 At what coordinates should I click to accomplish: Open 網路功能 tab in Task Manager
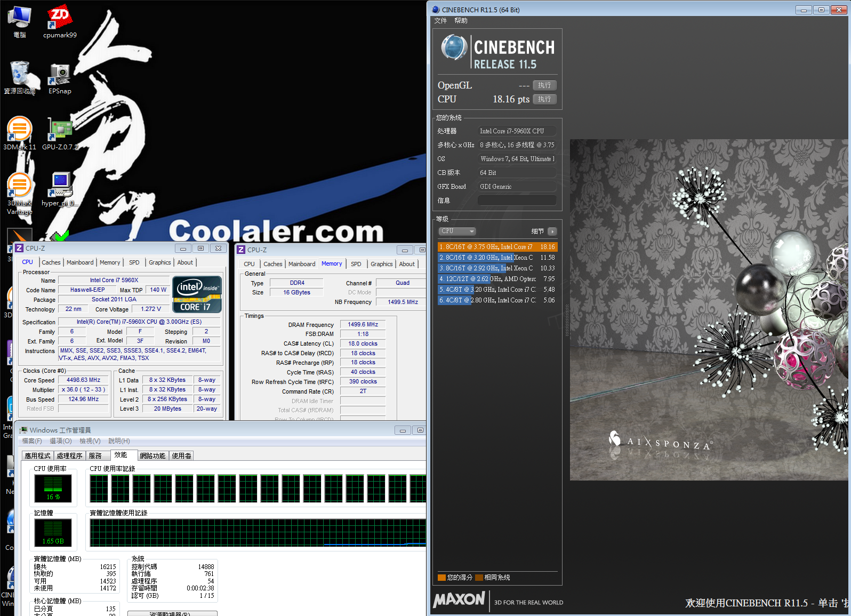click(152, 456)
